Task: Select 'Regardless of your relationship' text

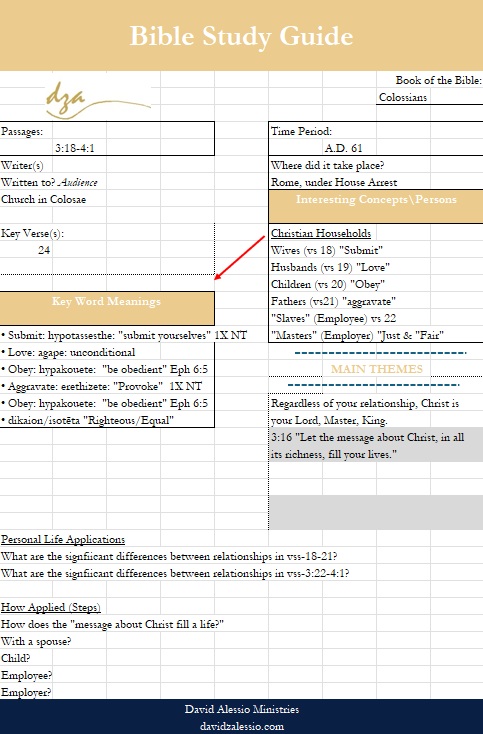Action: 365,404
